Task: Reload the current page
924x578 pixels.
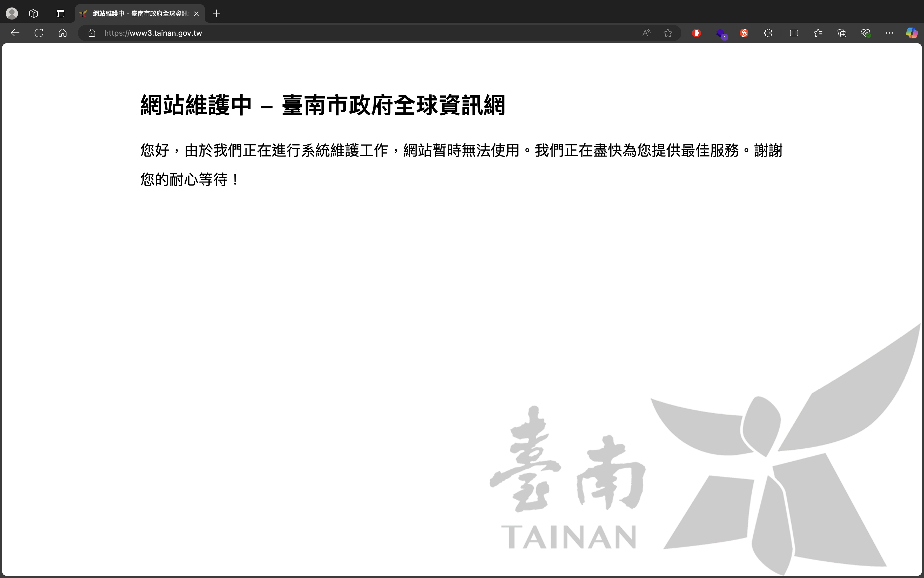Action: point(39,33)
